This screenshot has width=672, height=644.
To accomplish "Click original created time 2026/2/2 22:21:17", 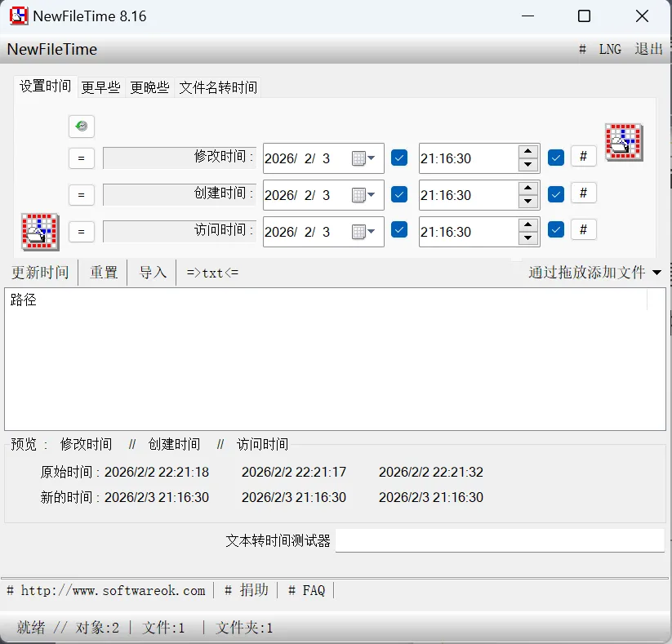I will pyautogui.click(x=294, y=472).
